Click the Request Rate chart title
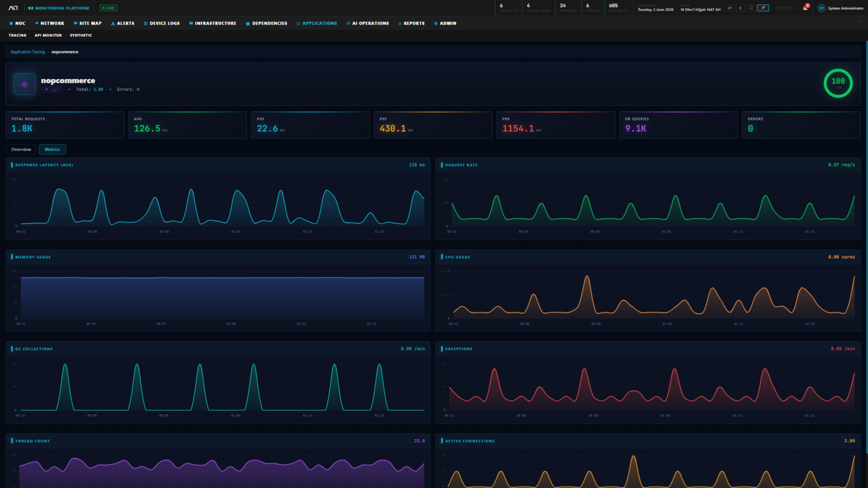 [x=461, y=165]
